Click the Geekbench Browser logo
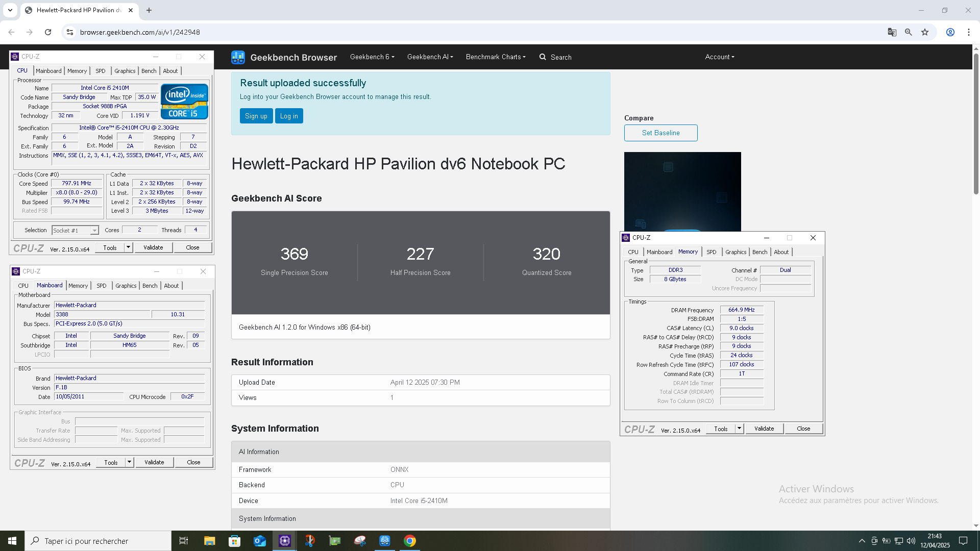Viewport: 980px width, 551px height. click(x=284, y=57)
